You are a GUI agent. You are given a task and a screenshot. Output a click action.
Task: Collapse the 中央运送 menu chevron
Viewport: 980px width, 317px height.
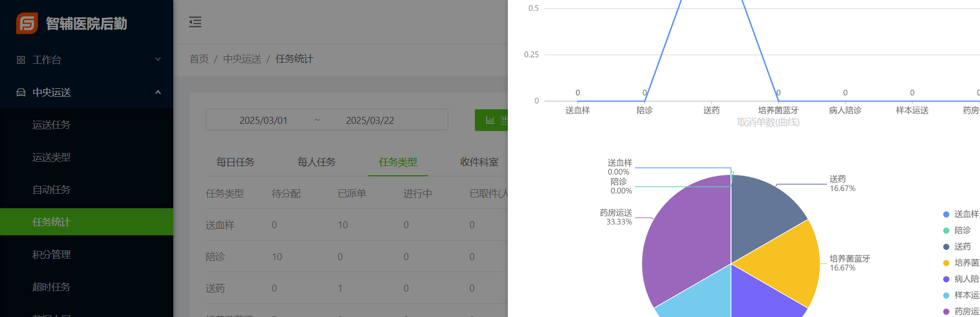(x=158, y=92)
